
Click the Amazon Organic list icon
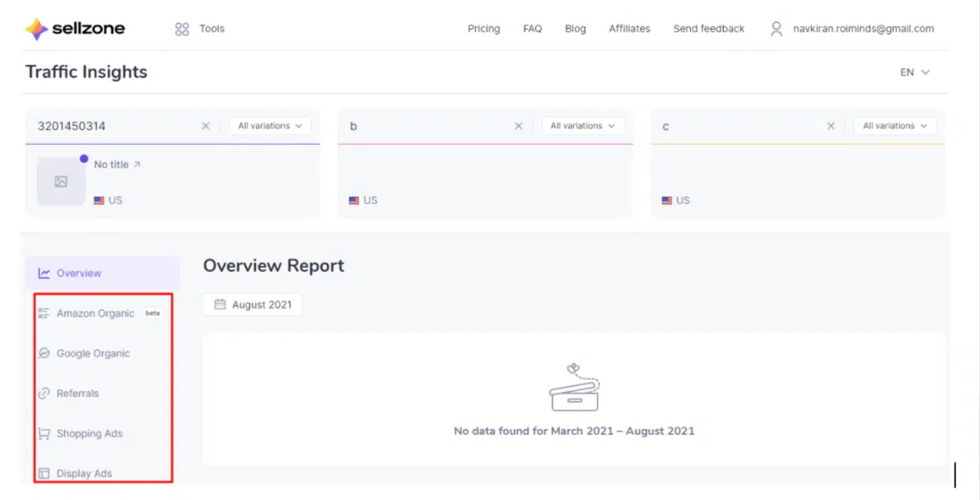[44, 313]
